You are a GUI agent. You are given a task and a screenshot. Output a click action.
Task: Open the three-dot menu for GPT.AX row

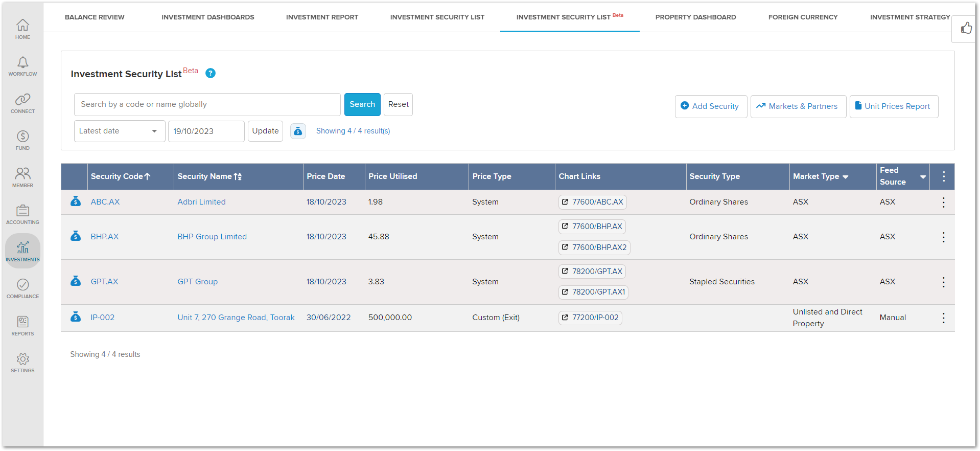coord(944,282)
